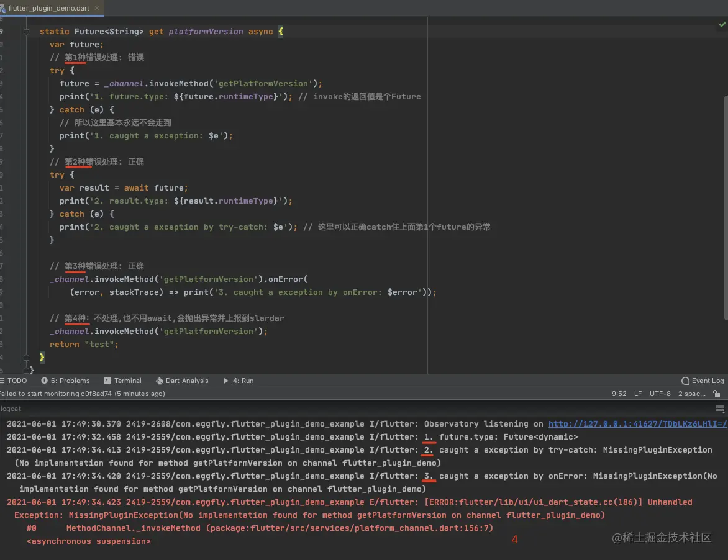Click the 9:52 cursor position indicator
728x560 pixels.
pos(619,394)
